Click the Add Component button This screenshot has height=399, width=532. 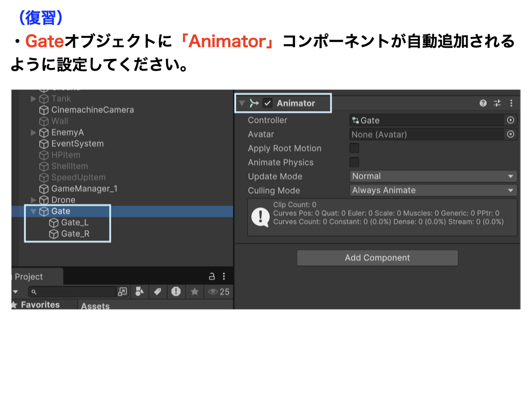coord(377,258)
